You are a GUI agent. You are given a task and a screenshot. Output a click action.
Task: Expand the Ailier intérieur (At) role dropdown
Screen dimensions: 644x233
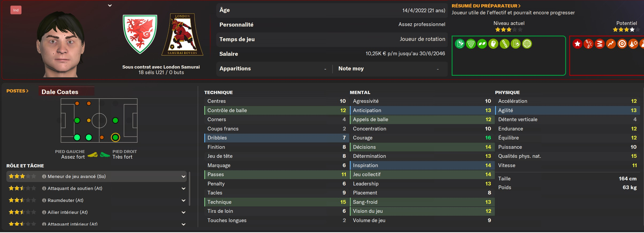click(183, 212)
